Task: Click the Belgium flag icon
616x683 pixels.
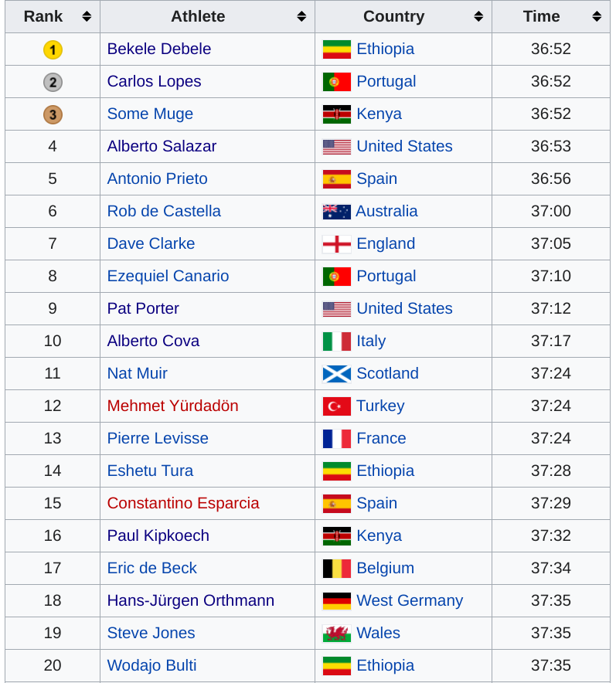Action: [337, 569]
